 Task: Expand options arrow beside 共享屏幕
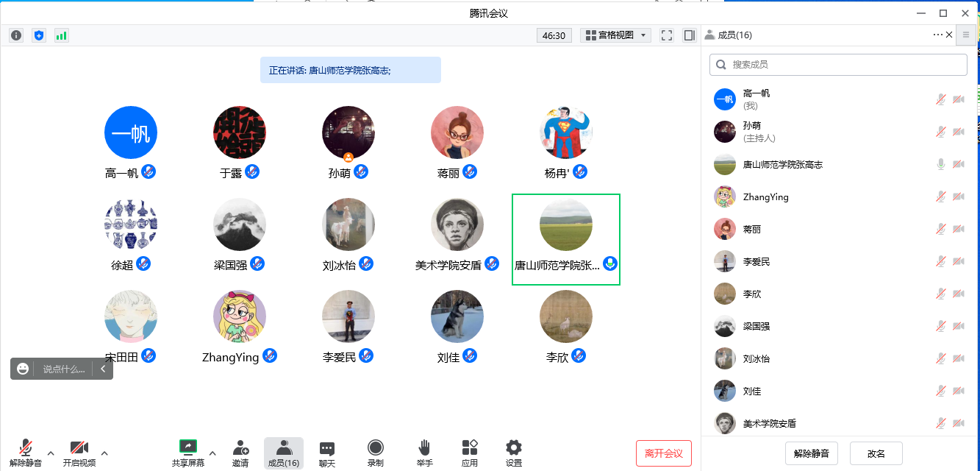pyautogui.click(x=212, y=453)
